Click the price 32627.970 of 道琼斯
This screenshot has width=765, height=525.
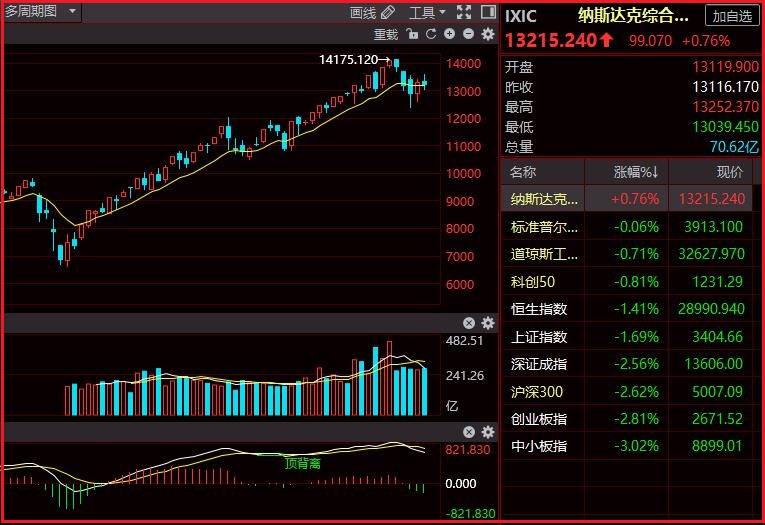[711, 254]
